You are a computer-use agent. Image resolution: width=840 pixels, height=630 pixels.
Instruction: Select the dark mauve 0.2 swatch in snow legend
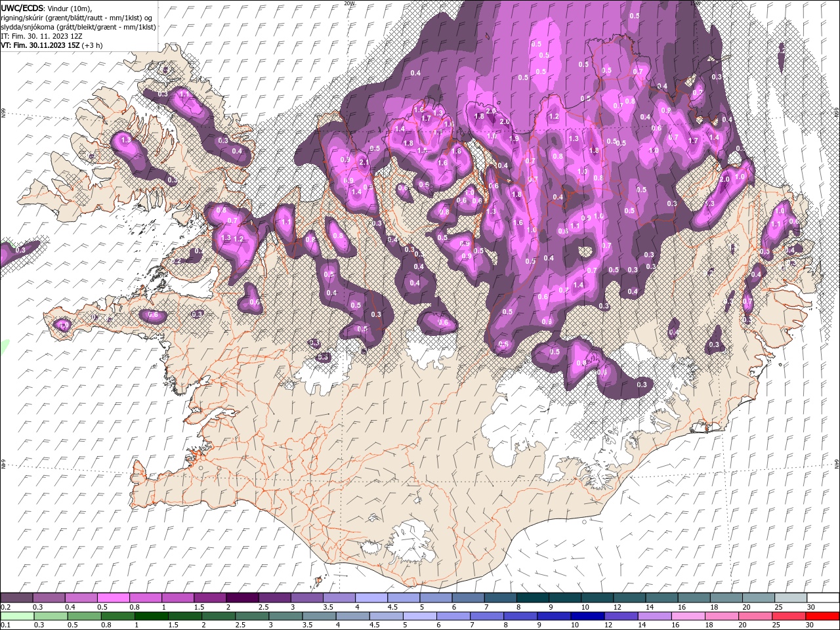(x=16, y=598)
